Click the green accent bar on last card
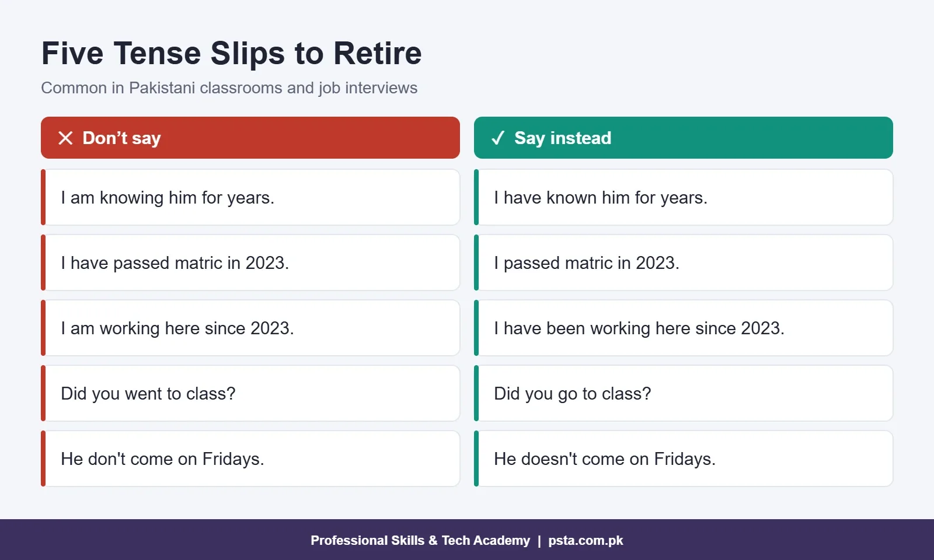This screenshot has height=560, width=934. [x=476, y=459]
